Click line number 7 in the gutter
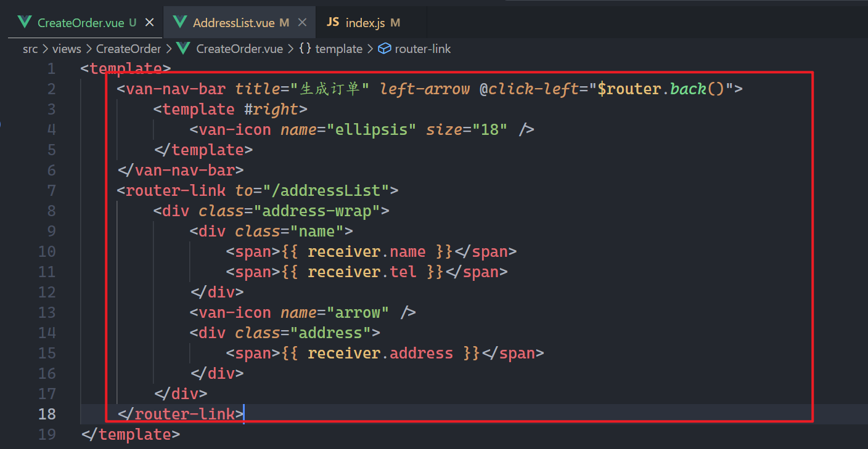 [x=51, y=191]
